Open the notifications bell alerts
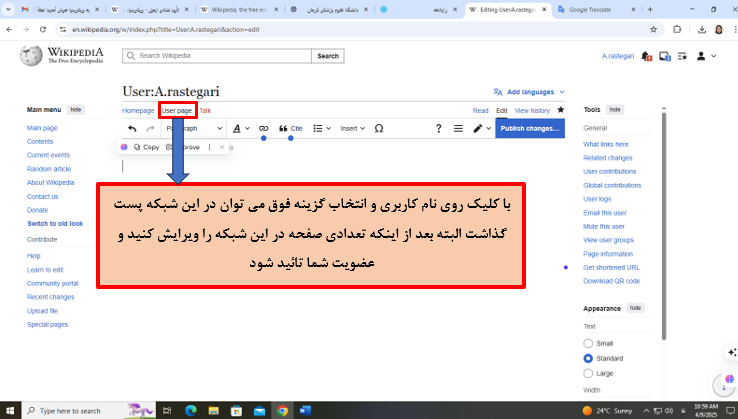 pos(647,56)
